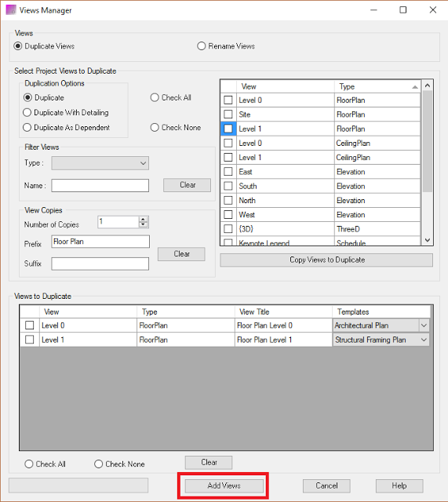Select Duplicate As Dependent radio button

point(27,127)
